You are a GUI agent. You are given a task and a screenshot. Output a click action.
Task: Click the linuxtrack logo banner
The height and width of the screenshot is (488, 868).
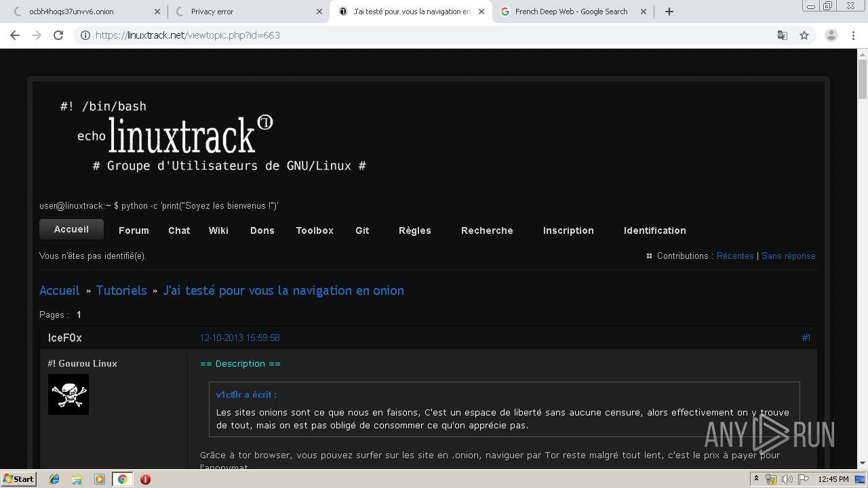tap(214, 136)
